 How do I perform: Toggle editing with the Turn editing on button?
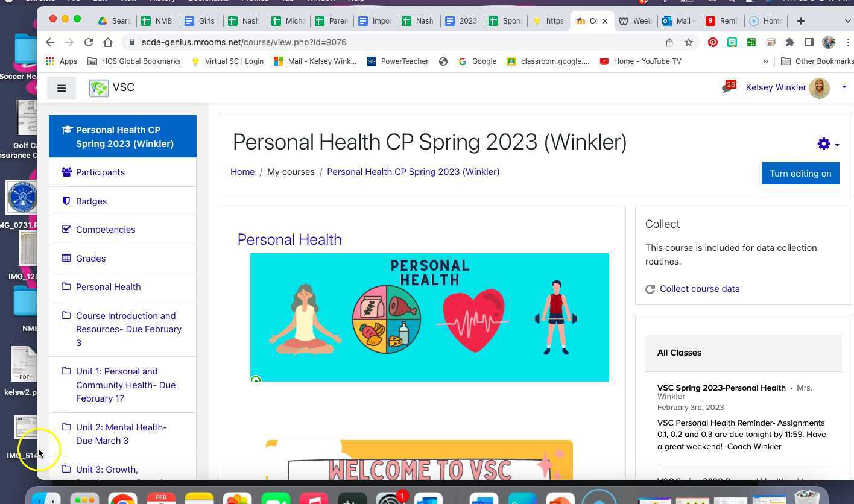(x=800, y=173)
